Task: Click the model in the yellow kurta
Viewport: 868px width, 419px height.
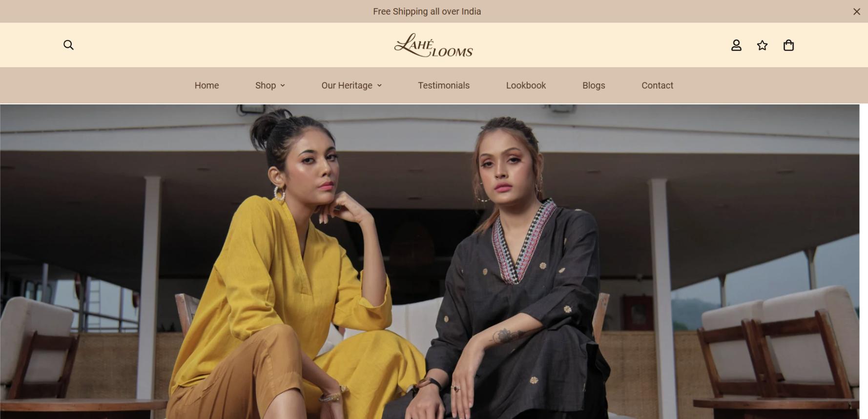Action: click(293, 268)
